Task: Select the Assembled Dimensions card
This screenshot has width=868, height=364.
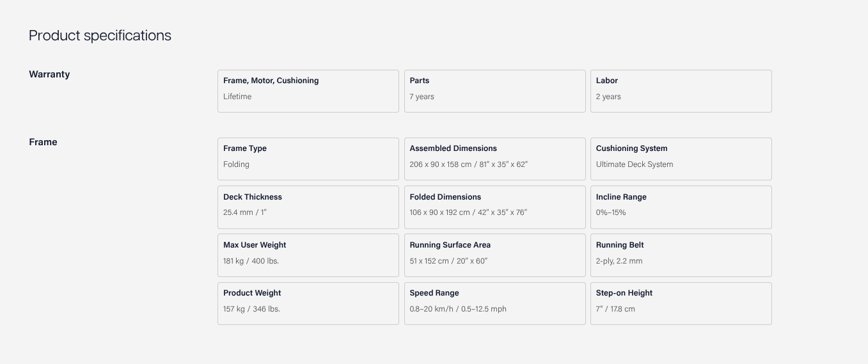Action: pos(494,159)
